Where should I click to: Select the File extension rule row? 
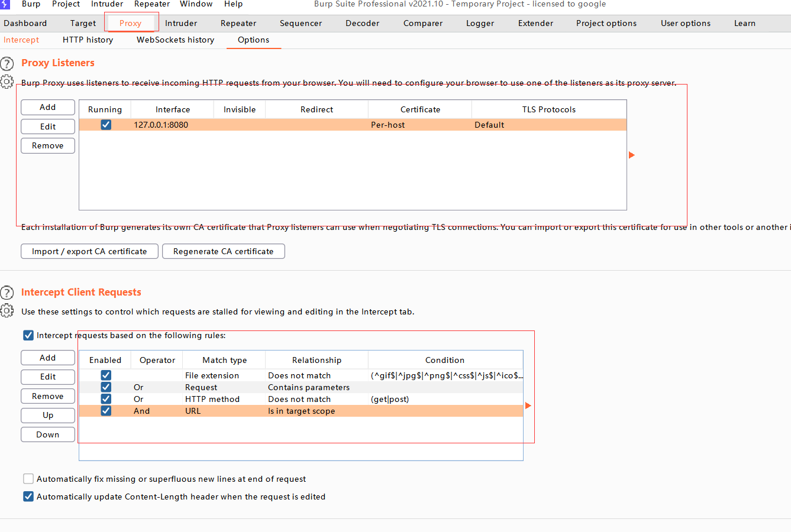pyautogui.click(x=301, y=375)
